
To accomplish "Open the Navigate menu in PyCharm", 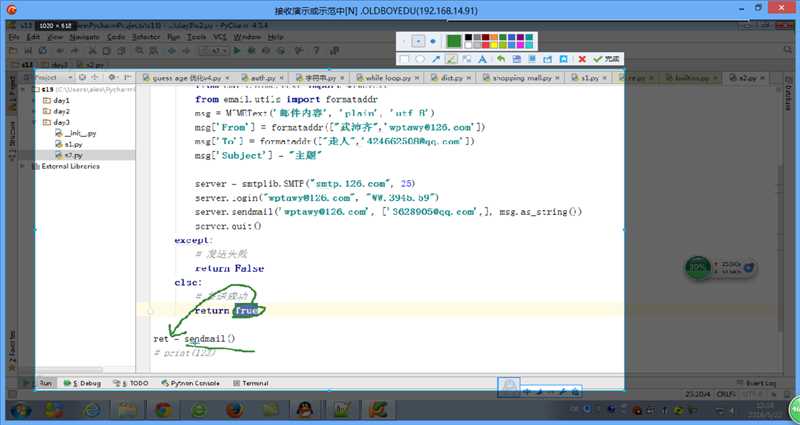I will [84, 37].
